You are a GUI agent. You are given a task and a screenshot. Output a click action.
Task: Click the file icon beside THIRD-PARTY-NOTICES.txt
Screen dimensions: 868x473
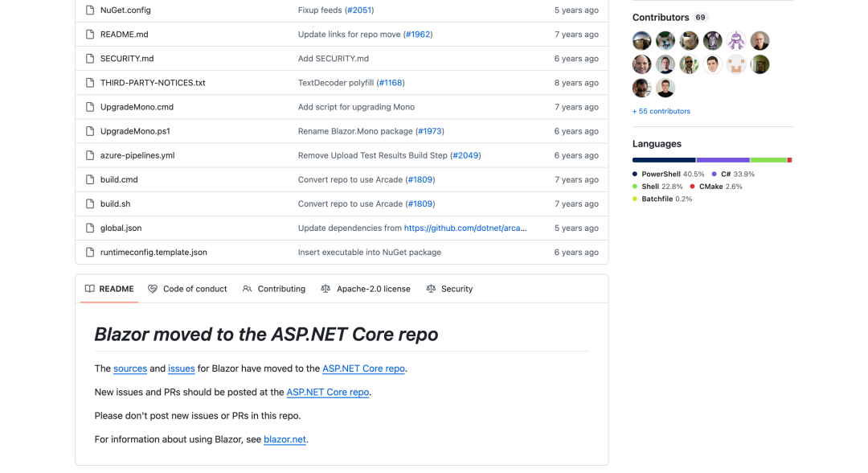[90, 83]
